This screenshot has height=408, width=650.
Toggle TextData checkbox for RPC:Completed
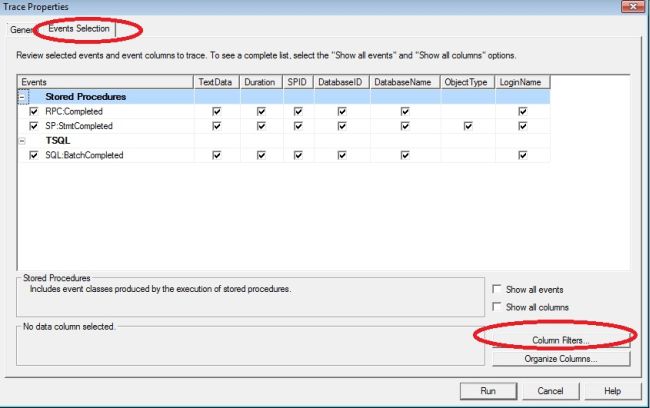(x=216, y=111)
